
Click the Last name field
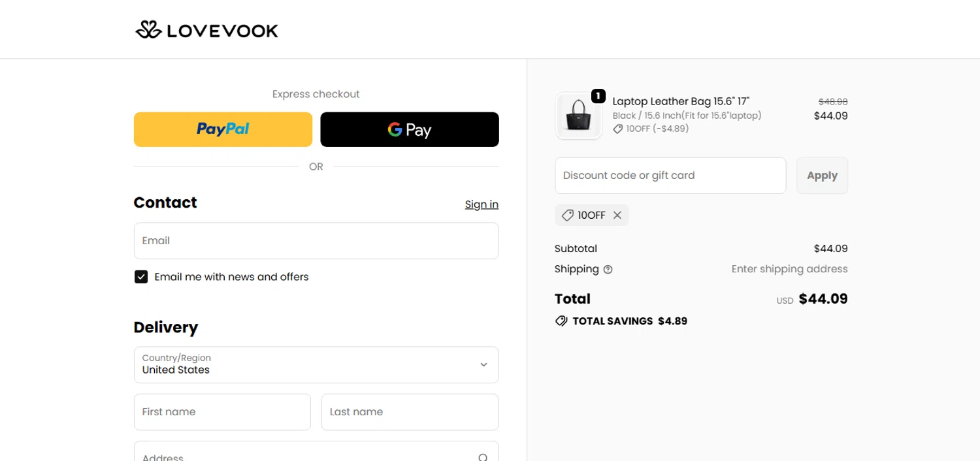410,412
